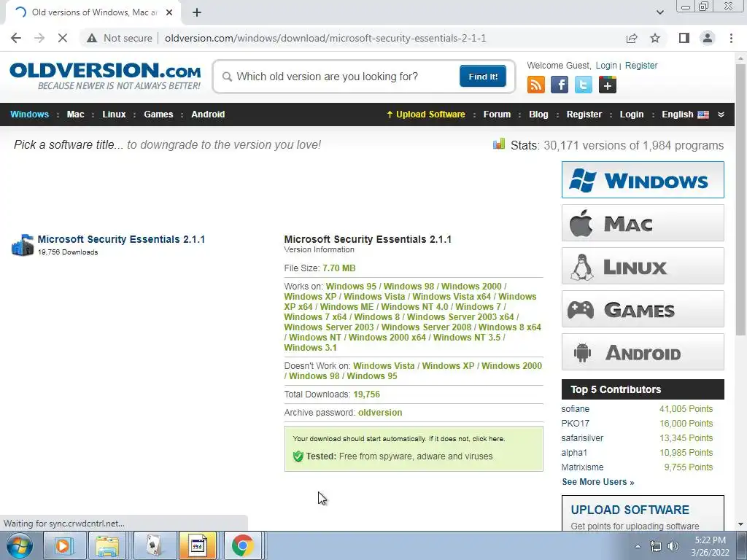This screenshot has height=560, width=747.
Task: Click the Microsoft Security Essentials program icon
Action: click(23, 245)
